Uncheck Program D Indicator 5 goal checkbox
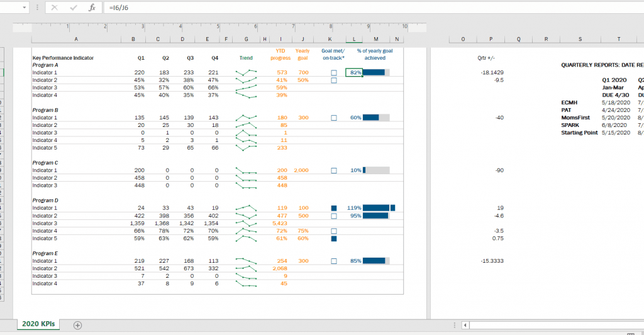 [x=334, y=239]
